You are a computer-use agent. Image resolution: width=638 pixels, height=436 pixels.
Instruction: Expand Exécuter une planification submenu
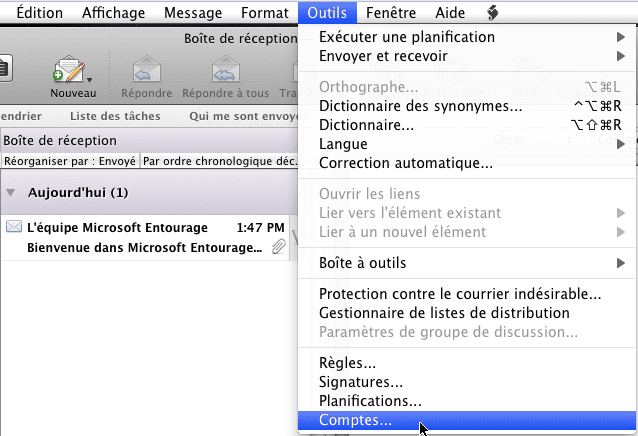[x=467, y=37]
